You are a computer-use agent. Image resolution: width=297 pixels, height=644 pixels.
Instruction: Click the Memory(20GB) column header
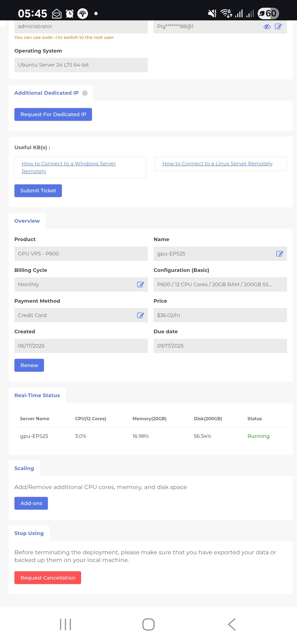(x=150, y=419)
